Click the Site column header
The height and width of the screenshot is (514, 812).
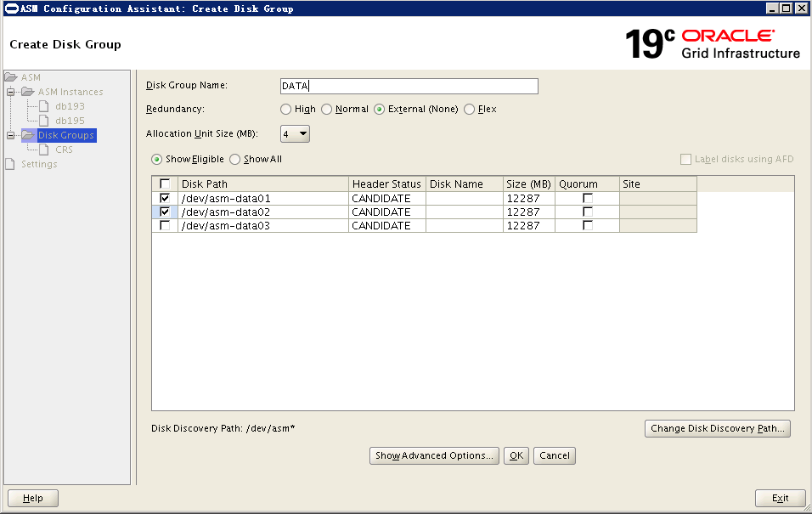(657, 184)
